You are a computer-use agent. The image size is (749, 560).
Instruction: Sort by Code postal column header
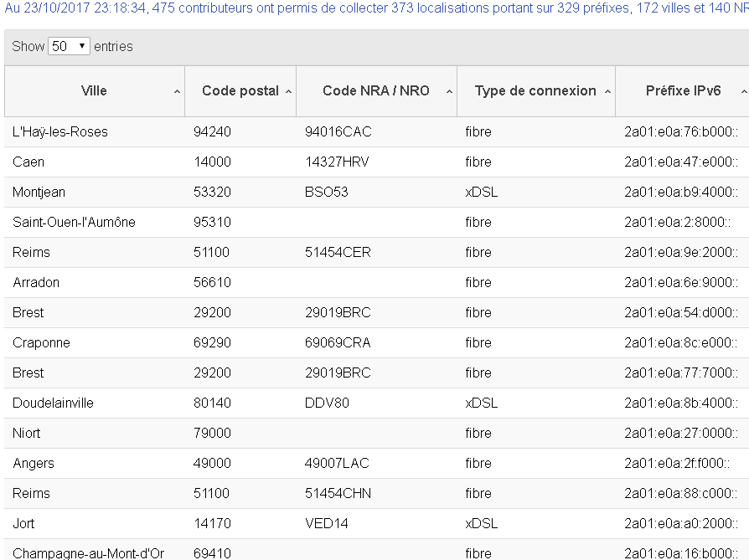point(240,90)
